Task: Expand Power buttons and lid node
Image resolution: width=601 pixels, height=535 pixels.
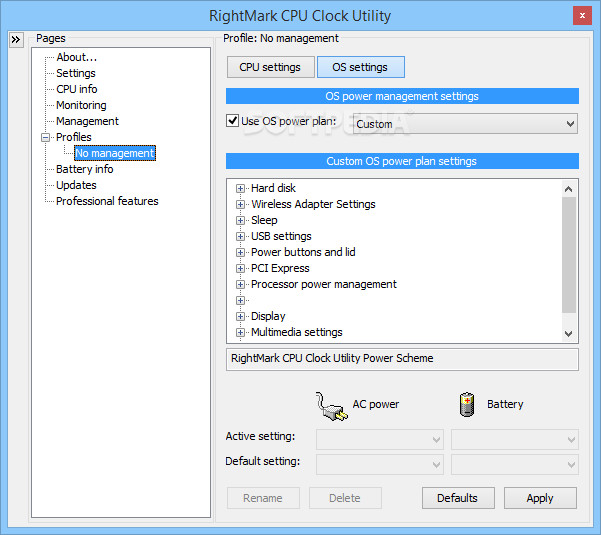Action: coord(240,252)
